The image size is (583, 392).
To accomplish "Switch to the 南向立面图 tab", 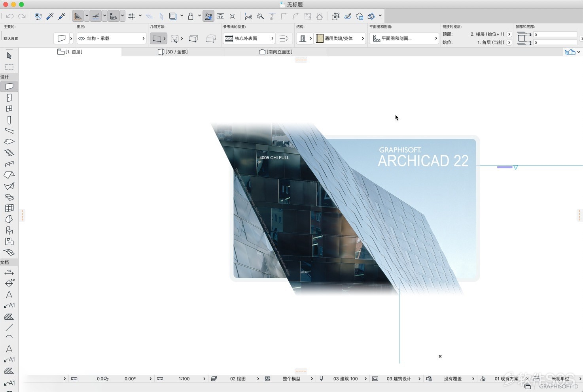I will coord(276,52).
